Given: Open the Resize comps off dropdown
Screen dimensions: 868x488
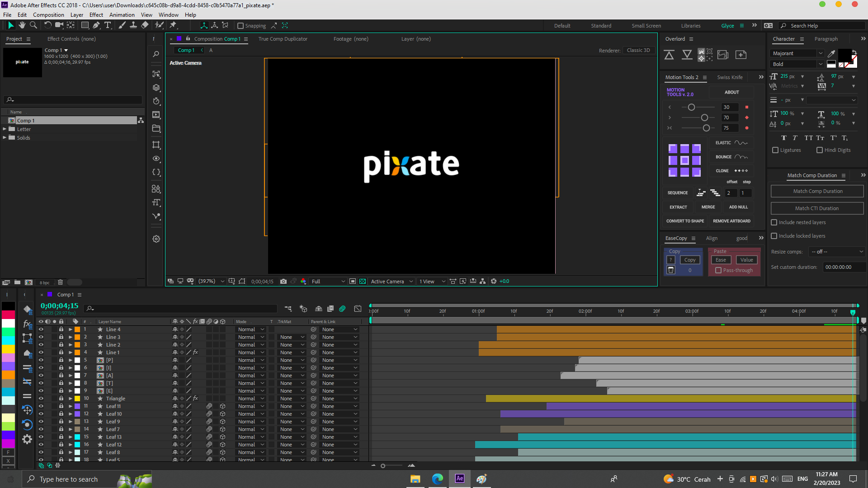Looking at the screenshot, I should click(837, 252).
